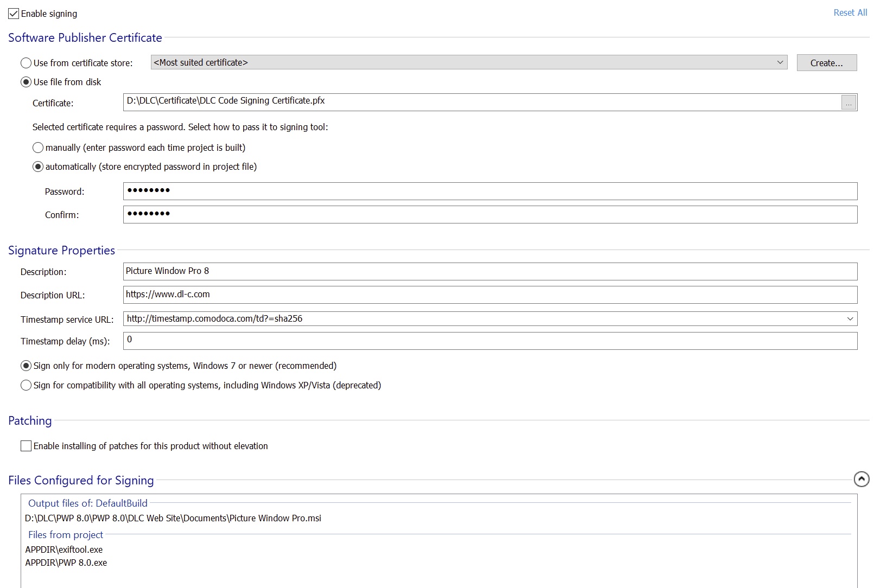This screenshot has height=588, width=880.
Task: Click the Reset All link
Action: click(x=850, y=12)
